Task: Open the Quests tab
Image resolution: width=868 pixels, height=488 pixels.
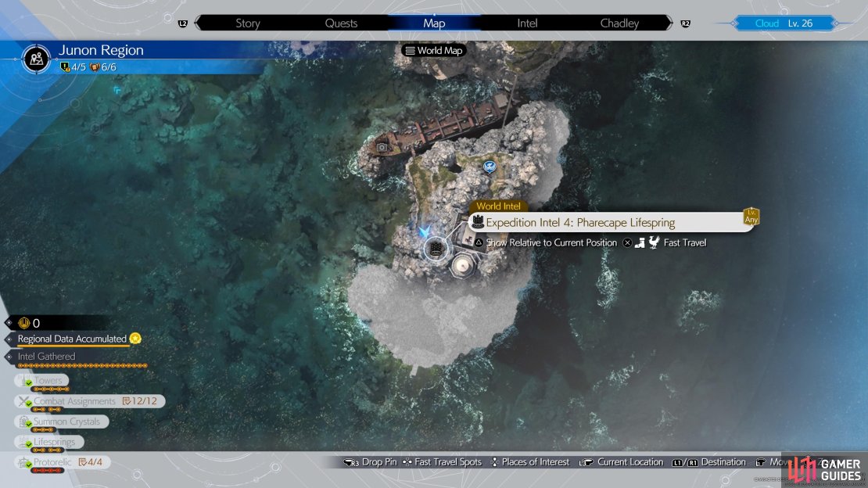Action: pyautogui.click(x=341, y=23)
